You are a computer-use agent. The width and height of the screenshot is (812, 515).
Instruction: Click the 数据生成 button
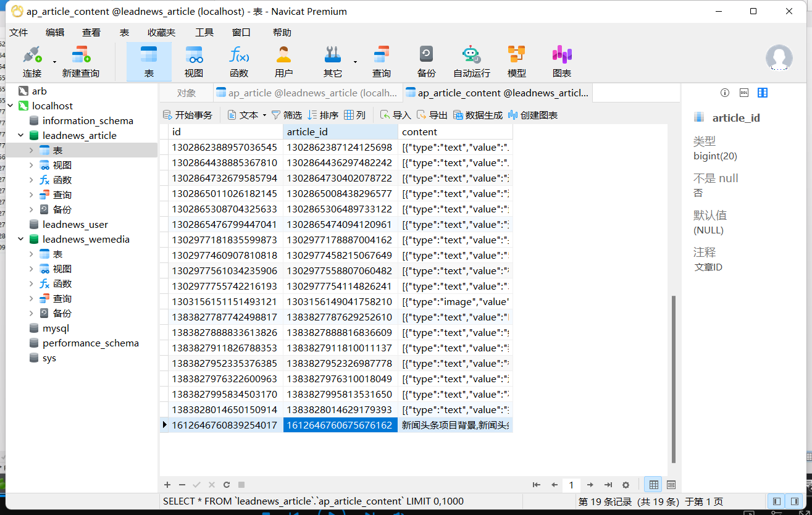coord(478,115)
